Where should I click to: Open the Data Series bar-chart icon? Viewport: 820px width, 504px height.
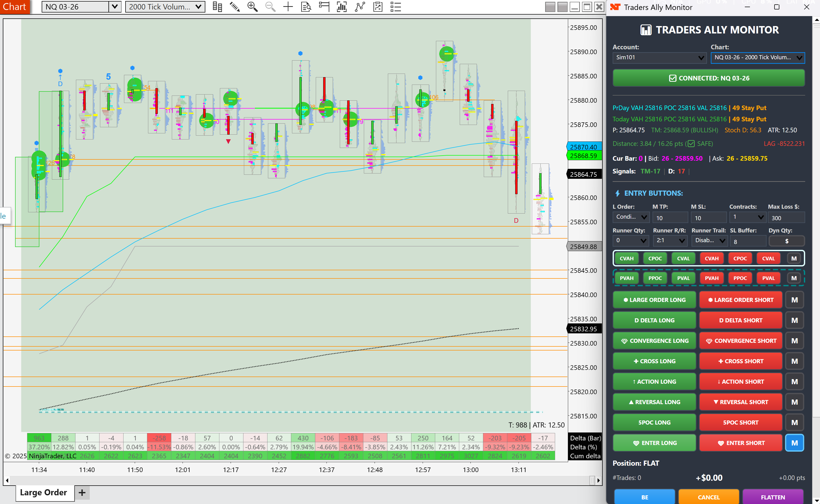tap(342, 7)
